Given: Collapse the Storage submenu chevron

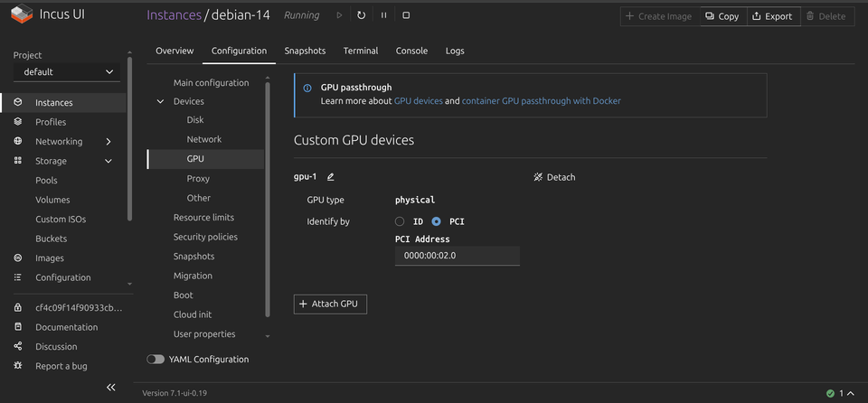Looking at the screenshot, I should tap(108, 161).
